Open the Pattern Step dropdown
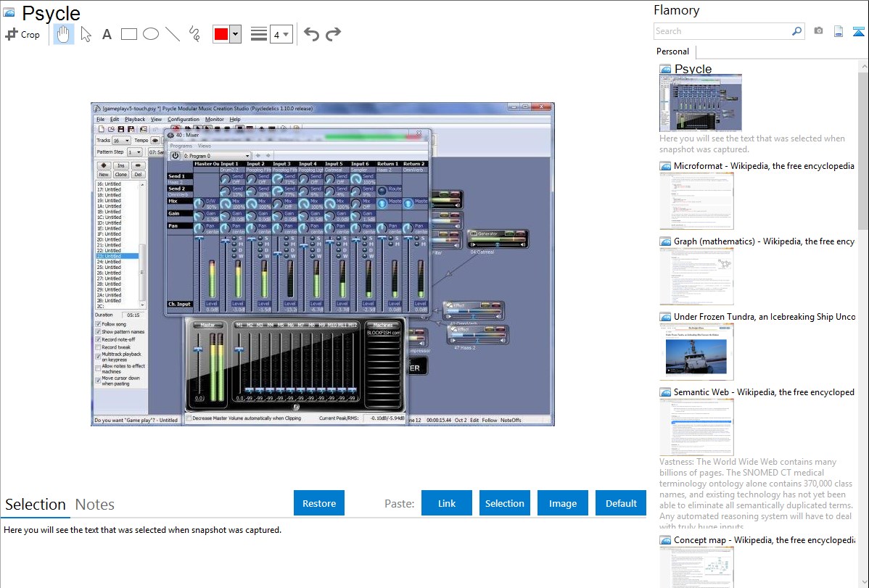The image size is (869, 588). pos(135,152)
